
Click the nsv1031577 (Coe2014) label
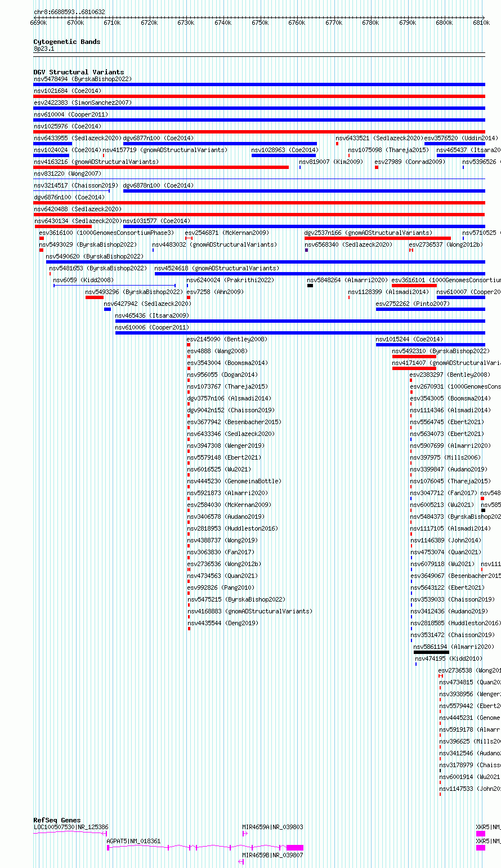(157, 221)
